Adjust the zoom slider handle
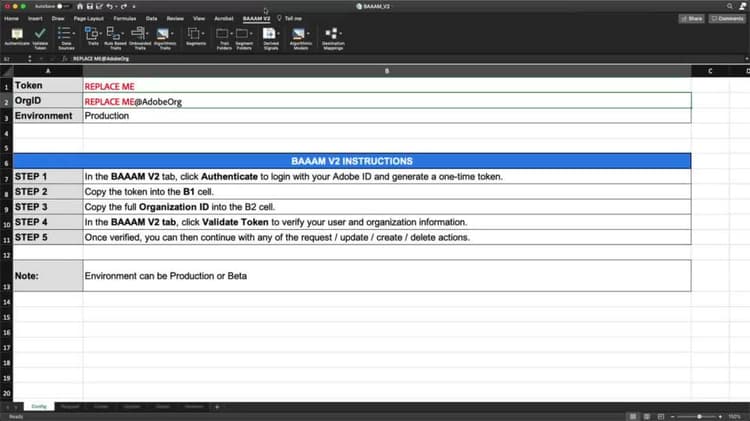The image size is (750, 421). [x=699, y=417]
